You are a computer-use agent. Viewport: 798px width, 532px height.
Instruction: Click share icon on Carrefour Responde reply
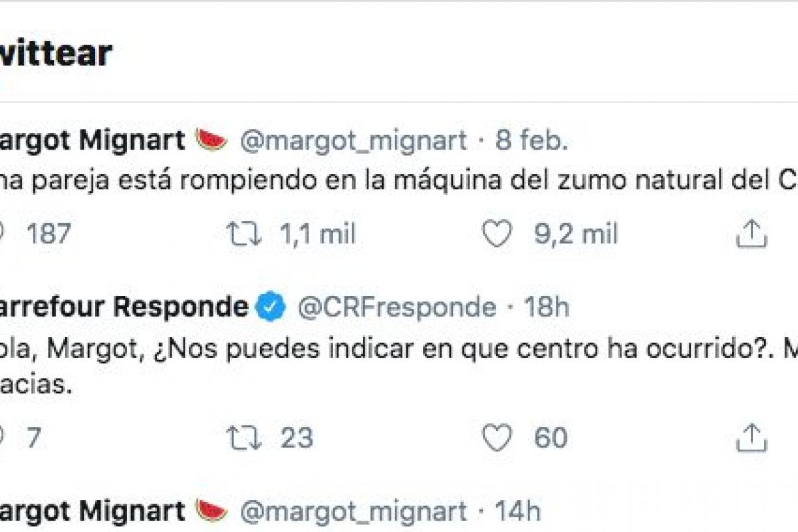(x=751, y=438)
